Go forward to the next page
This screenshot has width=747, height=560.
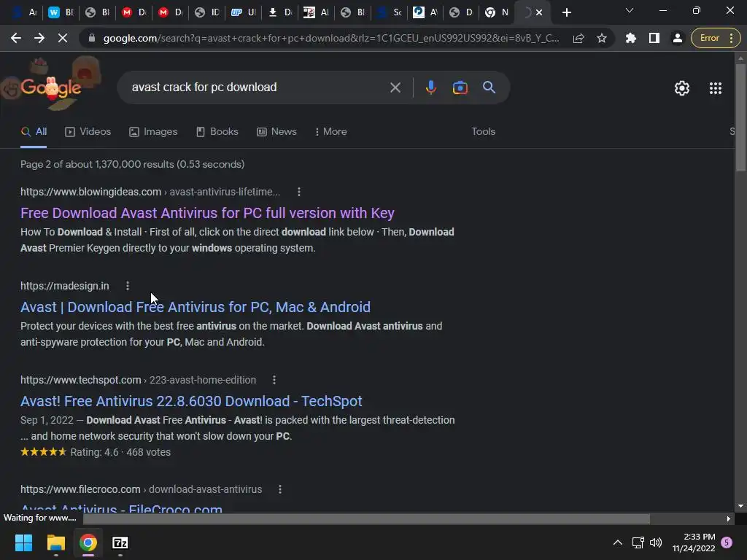tap(39, 38)
